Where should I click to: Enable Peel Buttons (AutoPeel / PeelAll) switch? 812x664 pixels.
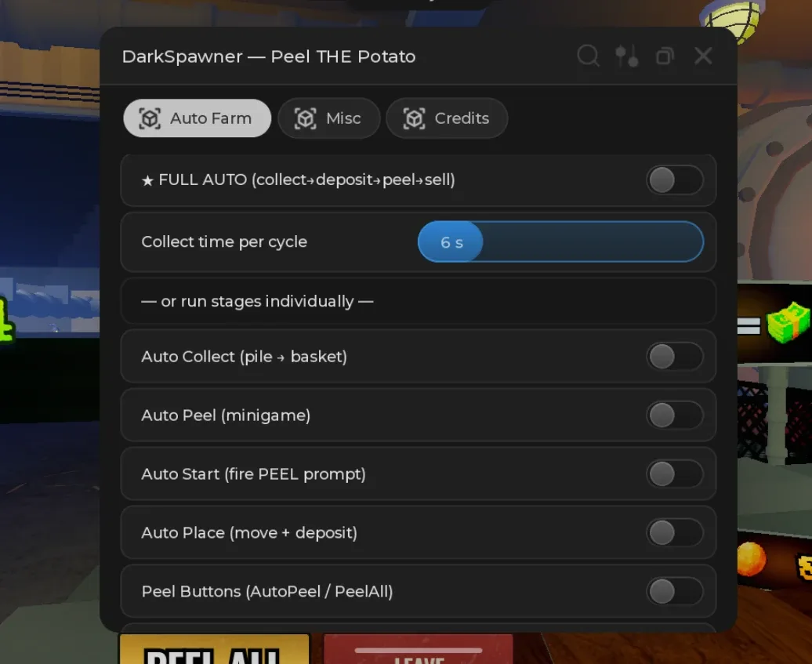[675, 592]
